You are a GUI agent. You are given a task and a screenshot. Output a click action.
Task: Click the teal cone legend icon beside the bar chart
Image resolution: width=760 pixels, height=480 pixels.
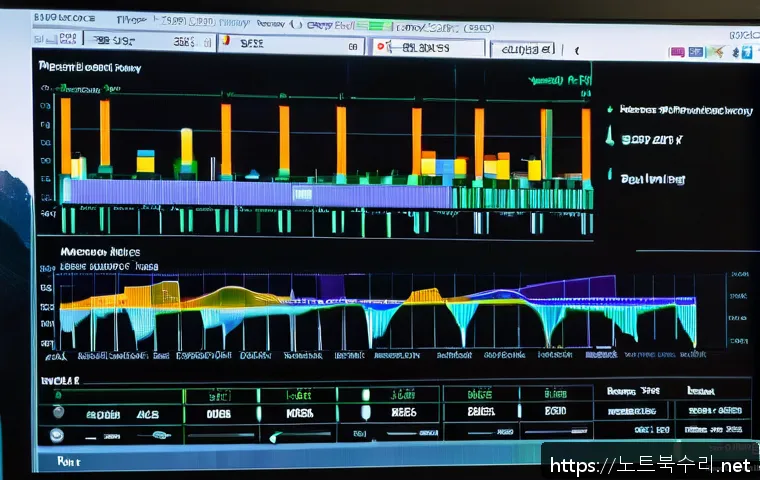(610, 136)
